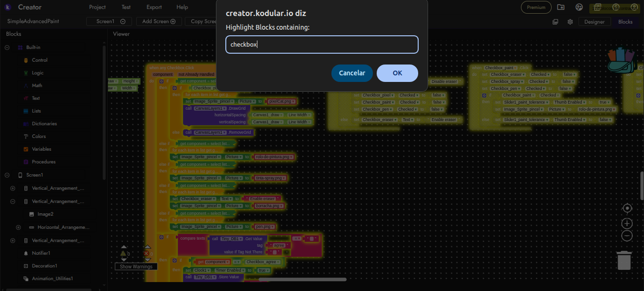The image size is (644, 291).
Task: Zoom out with the minus icon
Action: click(627, 235)
